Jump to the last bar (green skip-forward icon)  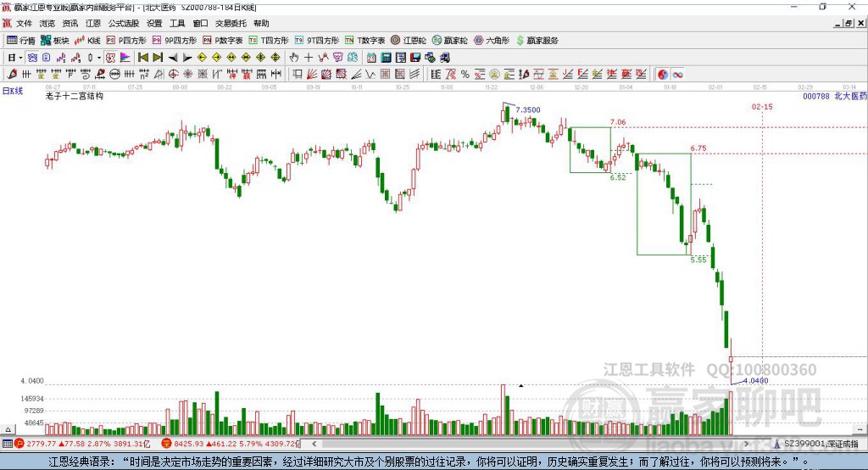158,58
